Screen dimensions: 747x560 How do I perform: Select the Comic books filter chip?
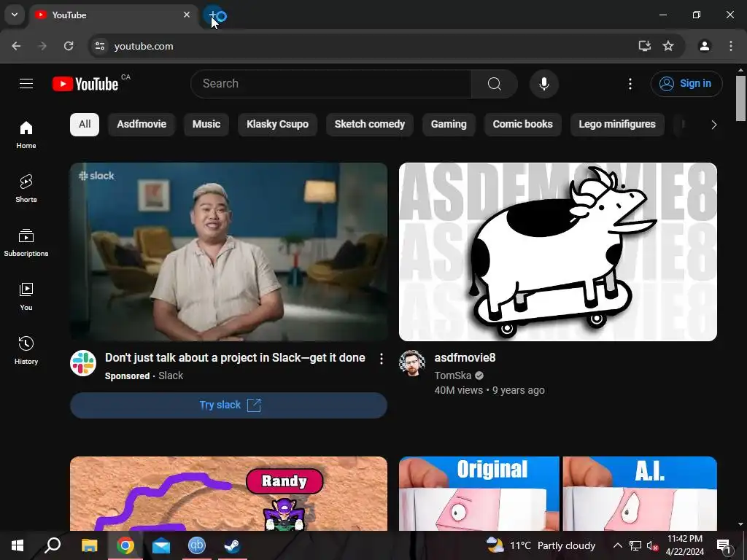tap(522, 124)
